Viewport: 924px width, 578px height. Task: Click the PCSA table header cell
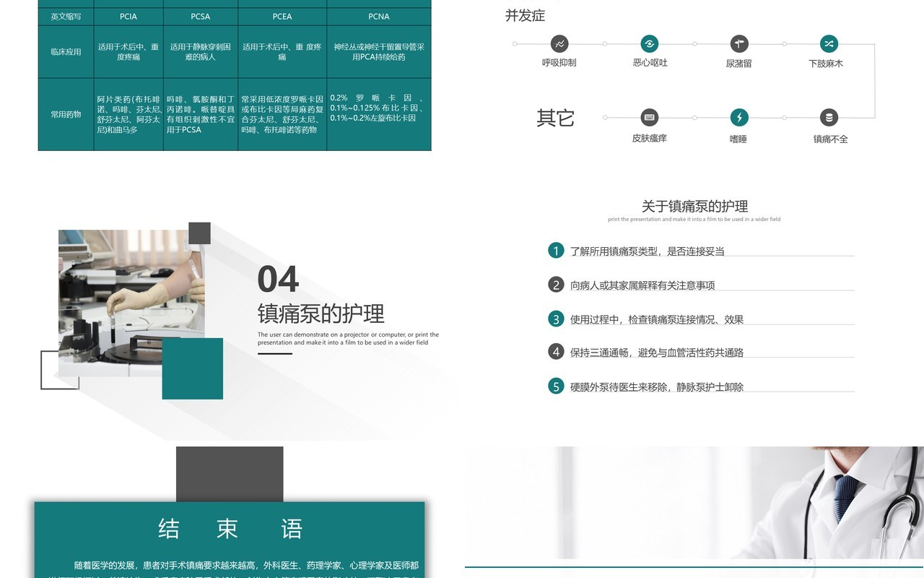pos(201,16)
